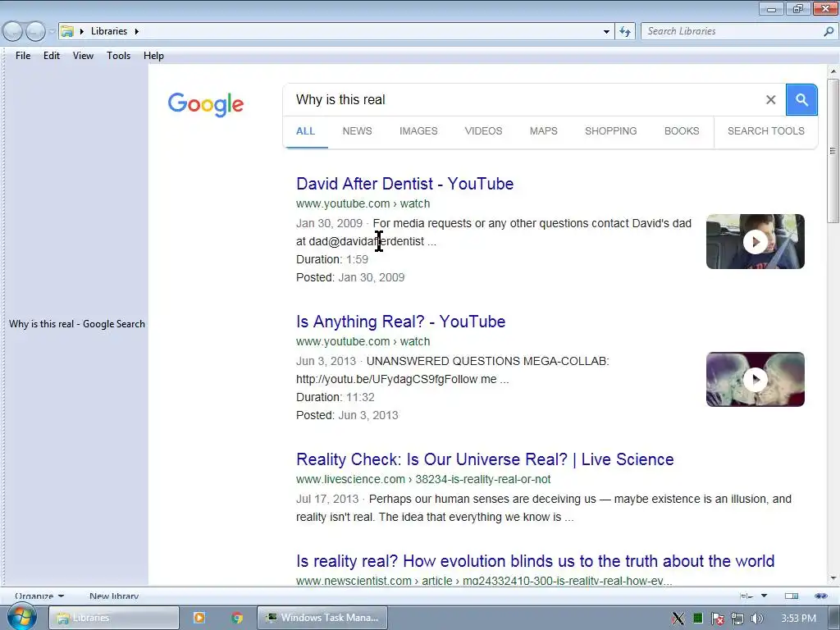Clear the search text with the X icon
Image resolution: width=840 pixels, height=630 pixels.
770,99
